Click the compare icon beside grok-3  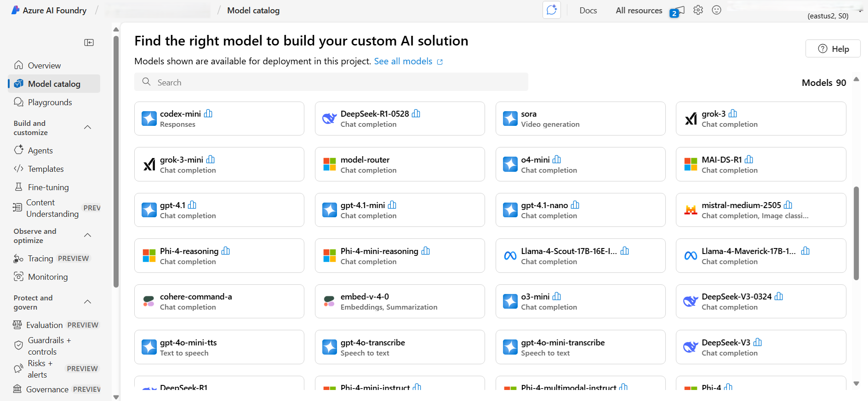coord(733,113)
